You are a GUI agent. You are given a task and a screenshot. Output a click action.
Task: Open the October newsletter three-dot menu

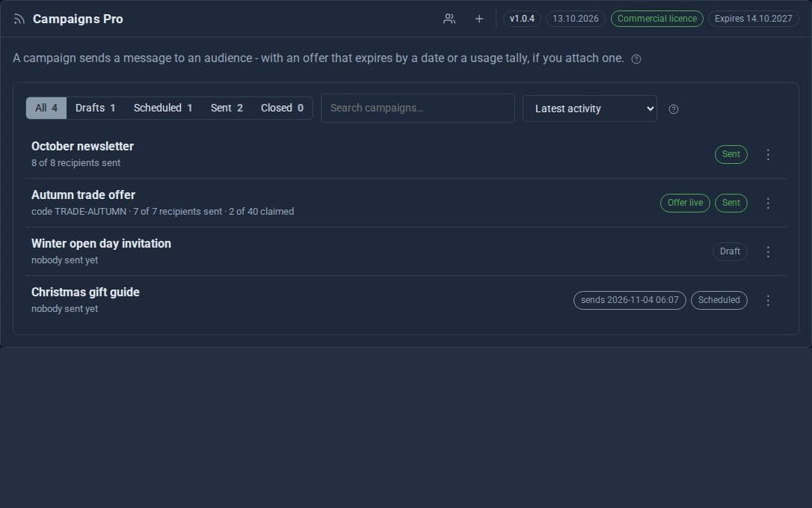click(x=768, y=154)
